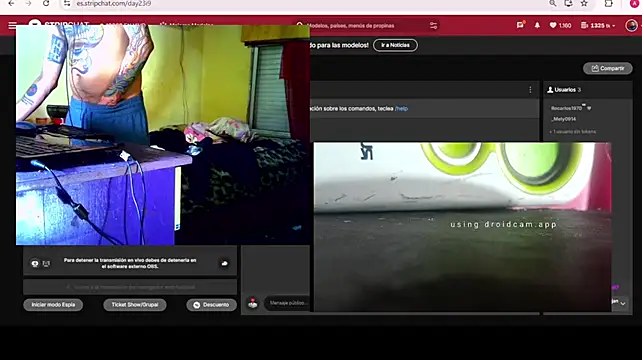The width and height of the screenshot is (642, 360).
Task: Open the hamburger menu at top left
Action: 12,25
